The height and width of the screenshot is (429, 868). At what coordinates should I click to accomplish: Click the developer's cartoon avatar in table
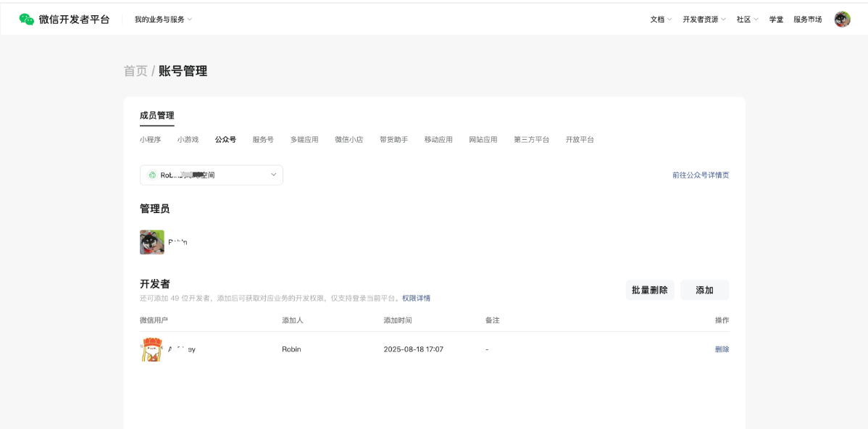click(x=151, y=349)
